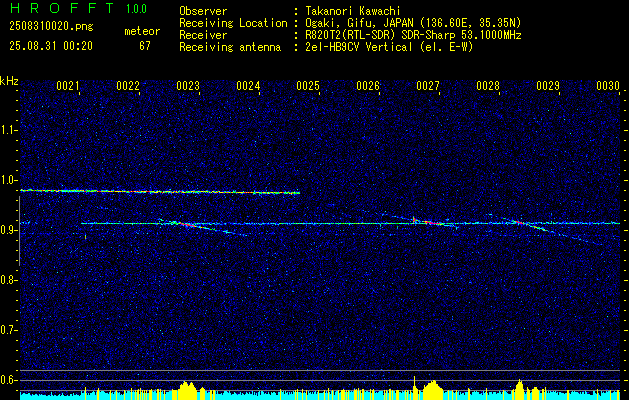Click the Receiver label
Screen dimensions: 629x400
[203, 35]
